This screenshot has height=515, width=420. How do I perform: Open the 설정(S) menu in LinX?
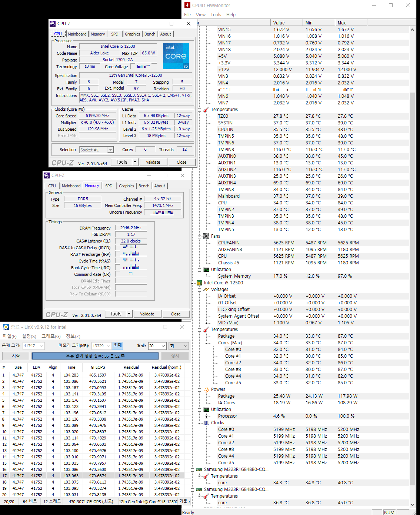click(29, 336)
